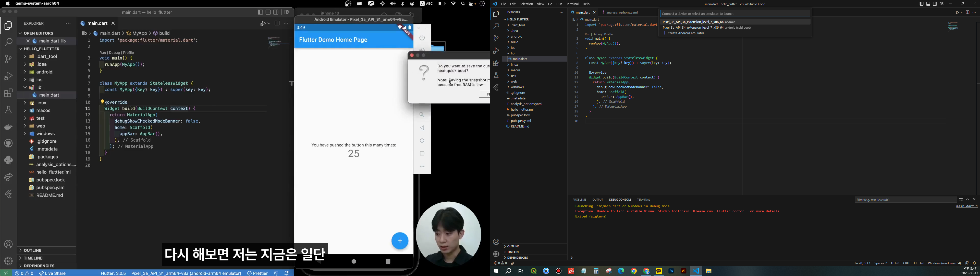980x276 pixels.
Task: Expand the windows folder in the Windows explorer
Action: pyautogui.click(x=534, y=87)
